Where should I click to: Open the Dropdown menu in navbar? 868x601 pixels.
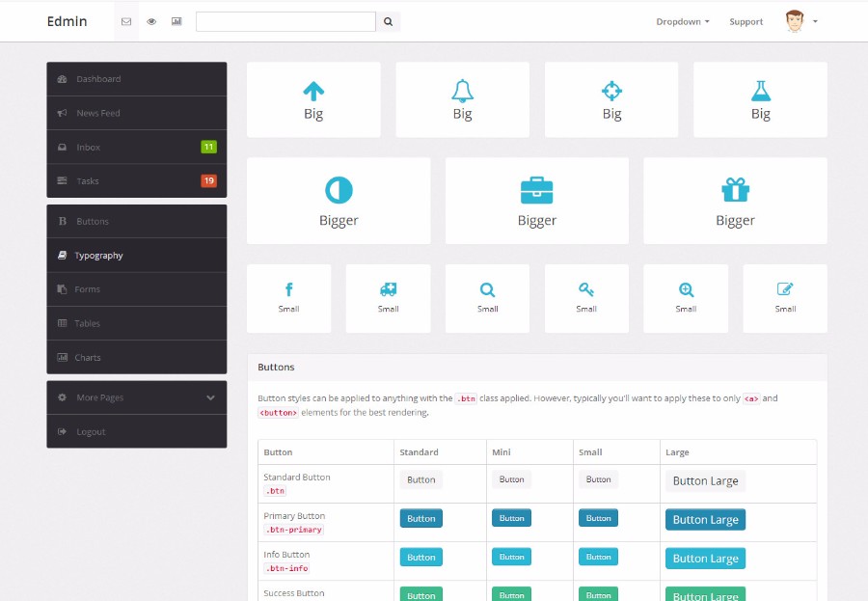coord(683,21)
